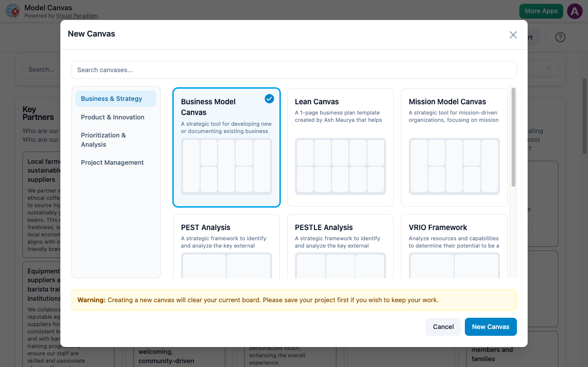
Task: Click the canvas list vertical scrollbar
Action: tap(514, 137)
